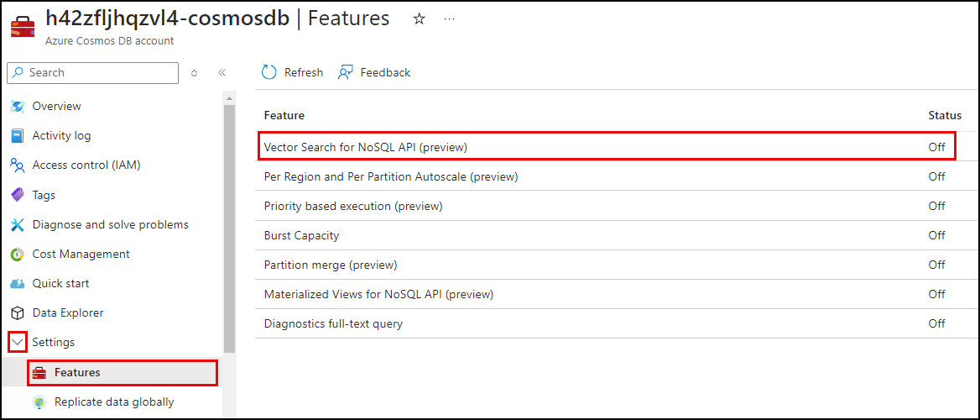Click Off status for Materialized Views
980x420 pixels.
point(937,294)
